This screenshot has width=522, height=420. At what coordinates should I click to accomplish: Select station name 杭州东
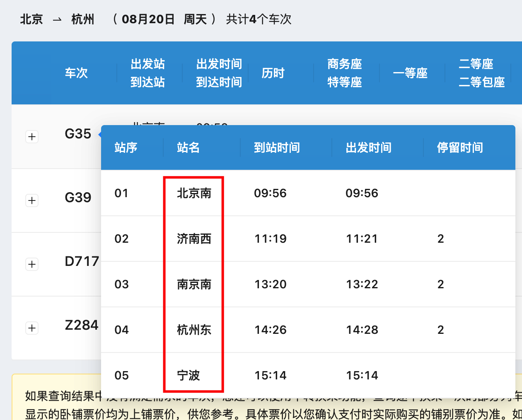tap(194, 330)
